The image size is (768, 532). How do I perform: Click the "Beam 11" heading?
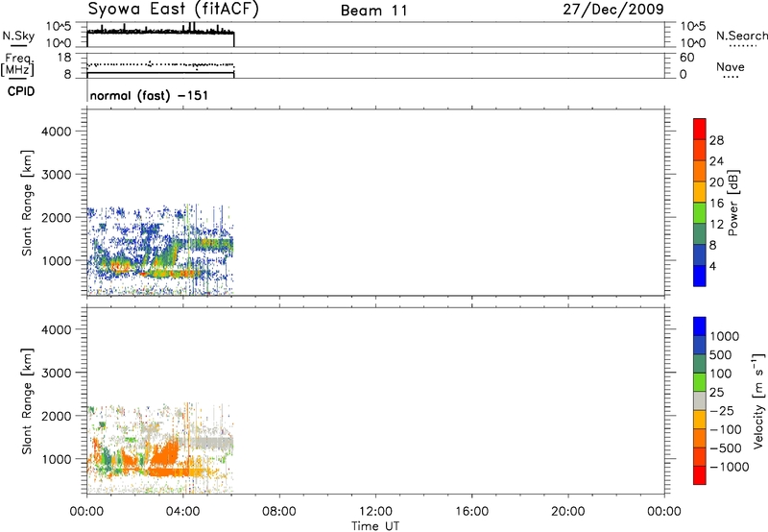pos(373,11)
